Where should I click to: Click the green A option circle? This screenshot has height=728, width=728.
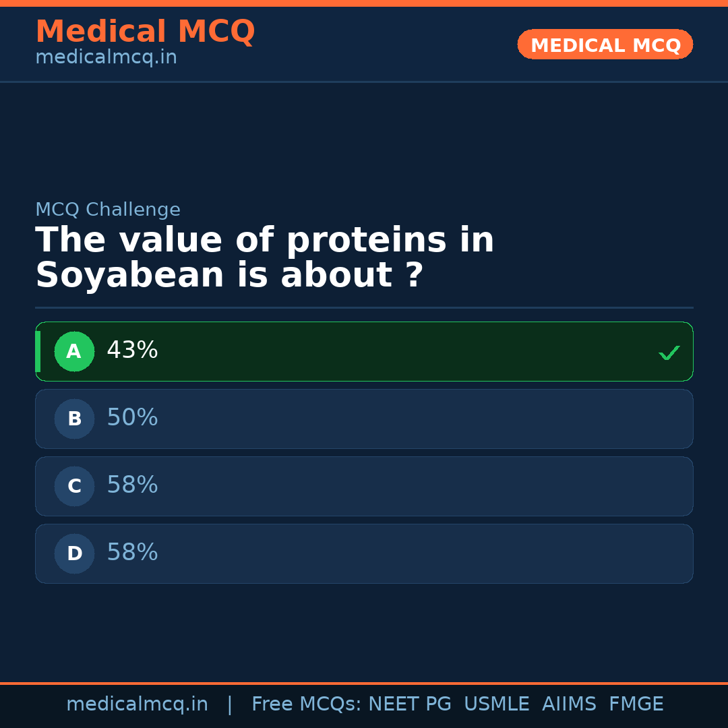tap(74, 351)
